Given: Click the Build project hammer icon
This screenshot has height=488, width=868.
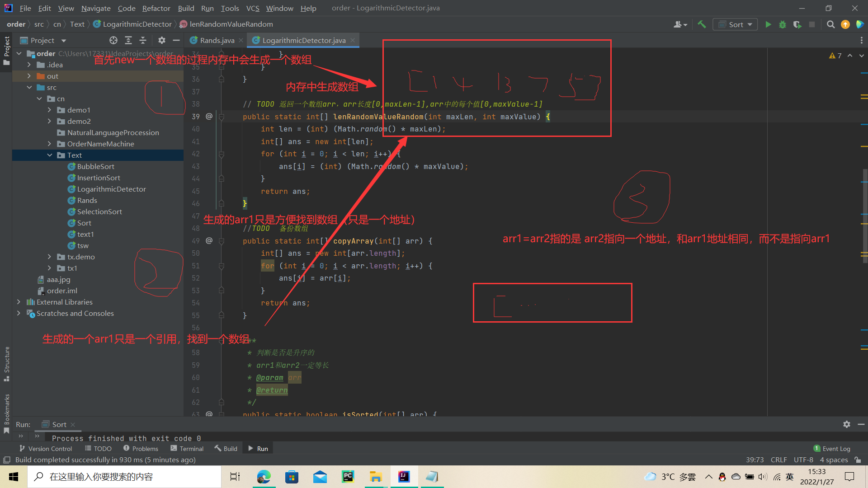Looking at the screenshot, I should pos(702,24).
